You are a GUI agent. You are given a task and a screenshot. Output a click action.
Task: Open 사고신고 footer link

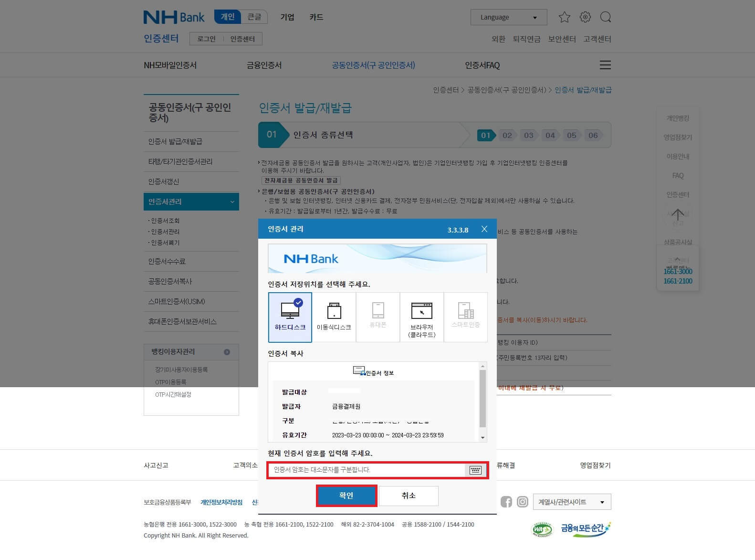coord(156,465)
